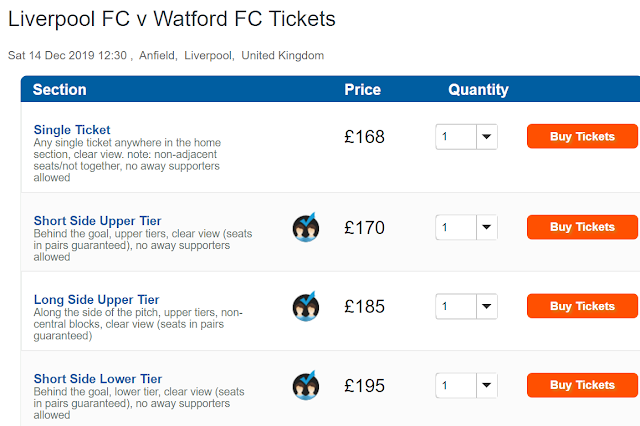Open the Short Side Upper Tier link
The image size is (640, 426).
(x=97, y=221)
